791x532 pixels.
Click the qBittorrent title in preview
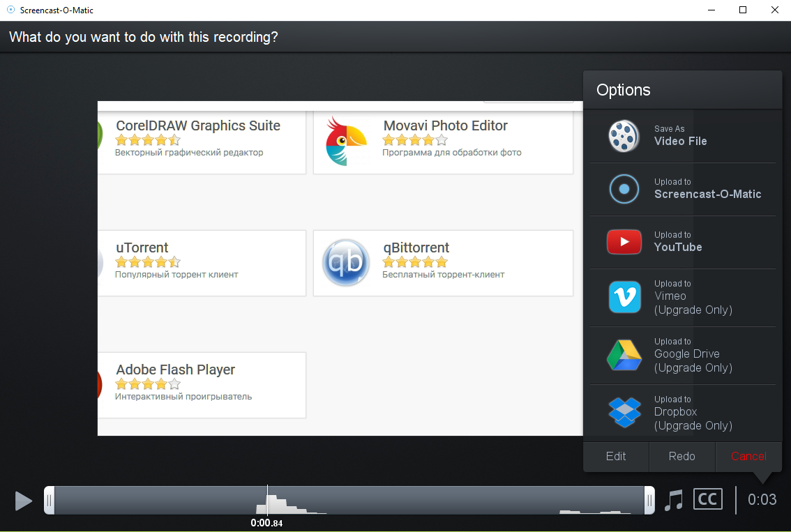416,248
